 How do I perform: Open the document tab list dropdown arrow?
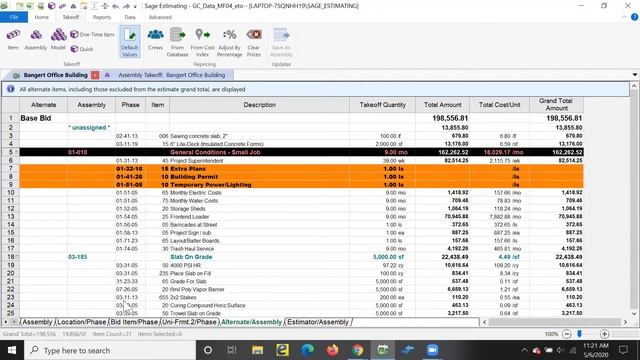tap(635, 75)
